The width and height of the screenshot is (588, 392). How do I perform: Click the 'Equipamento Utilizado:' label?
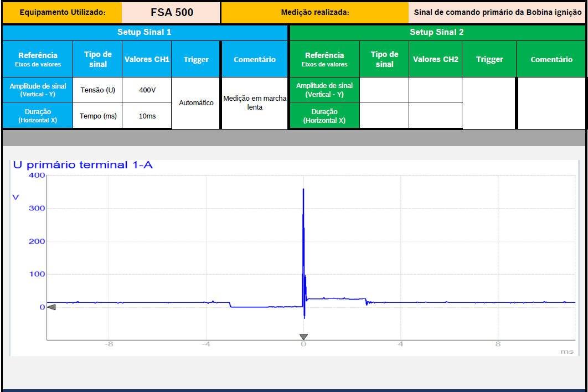(62, 12)
